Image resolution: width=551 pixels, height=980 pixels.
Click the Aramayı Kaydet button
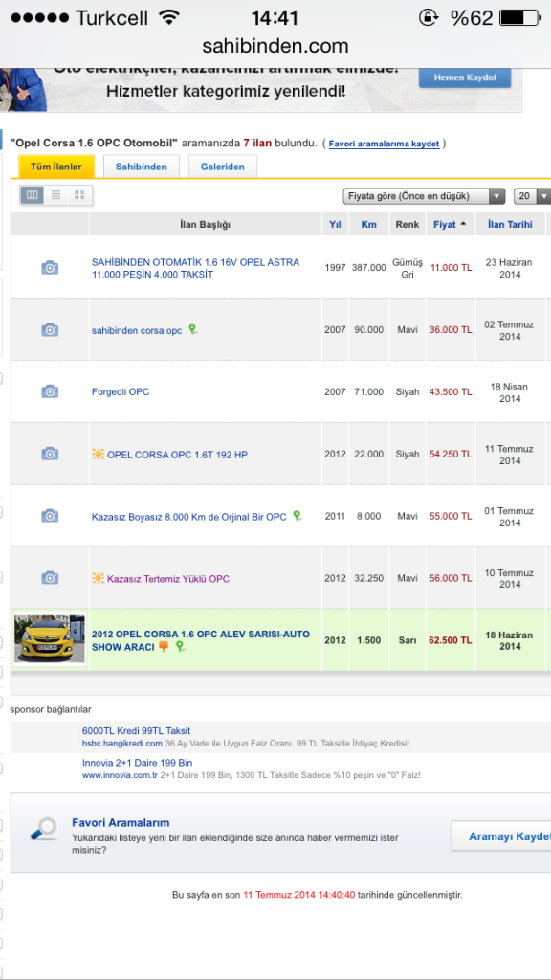click(501, 836)
